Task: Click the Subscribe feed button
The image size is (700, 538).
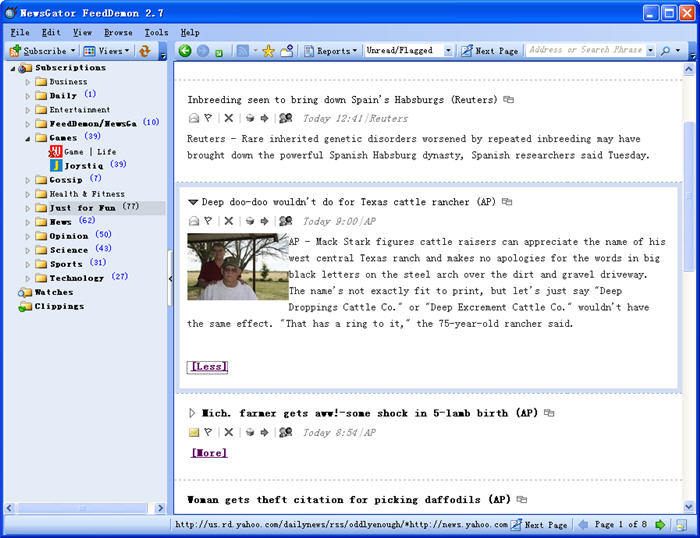Action: (x=38, y=51)
